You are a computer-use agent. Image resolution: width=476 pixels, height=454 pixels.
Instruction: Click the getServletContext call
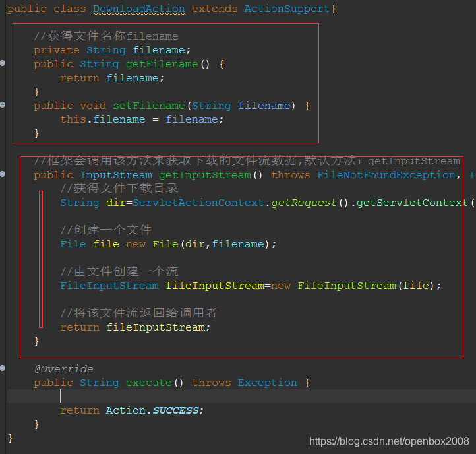pos(413,203)
